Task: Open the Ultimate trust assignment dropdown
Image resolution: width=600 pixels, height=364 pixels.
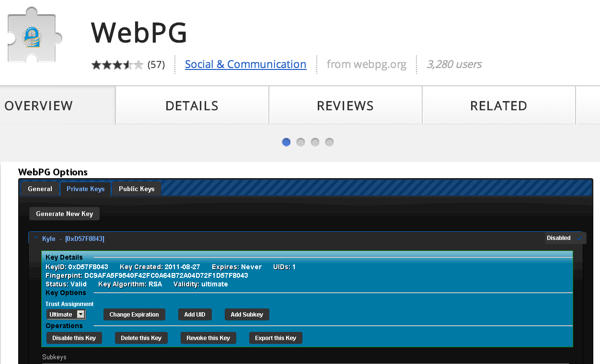Action: coord(66,315)
